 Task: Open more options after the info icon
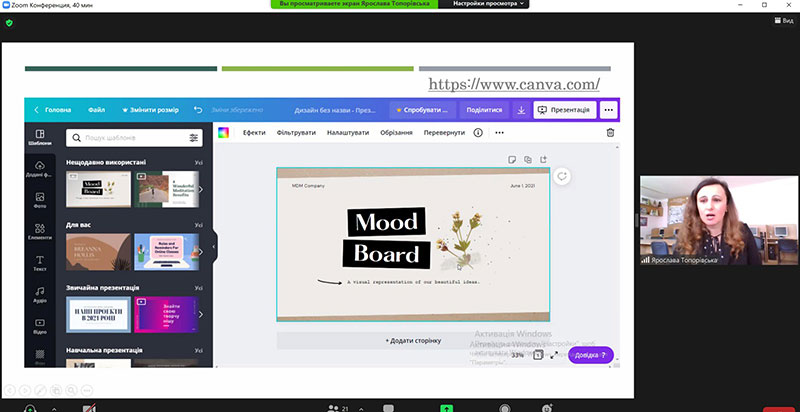click(499, 133)
